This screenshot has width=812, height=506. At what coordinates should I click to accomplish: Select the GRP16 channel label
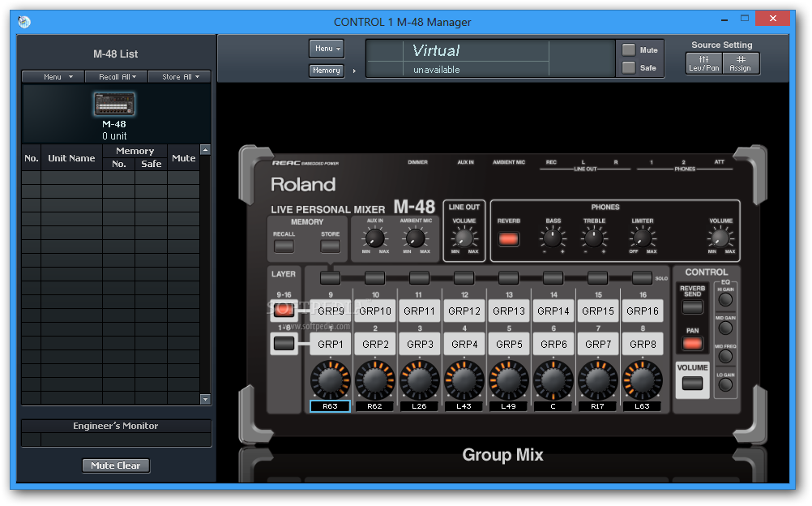point(642,311)
